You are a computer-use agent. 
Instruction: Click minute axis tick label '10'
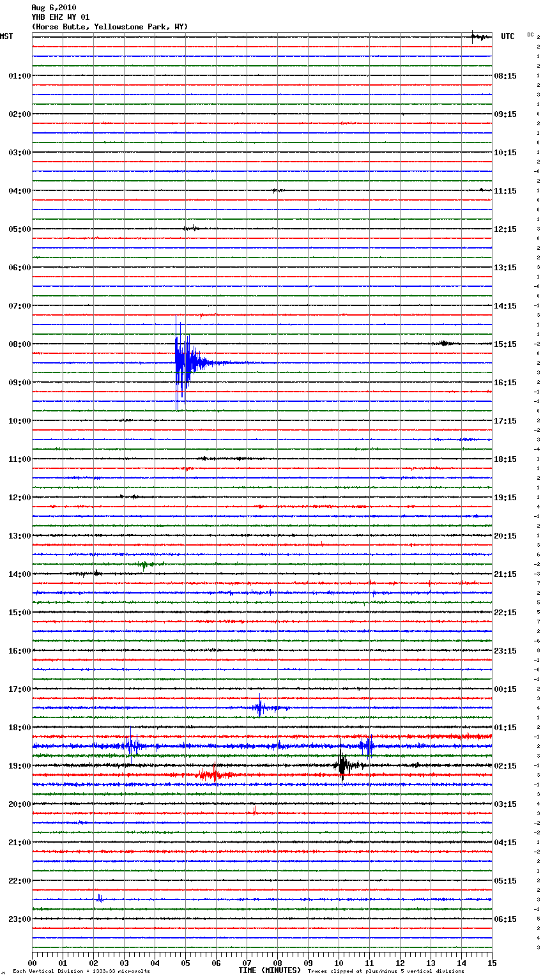(x=339, y=963)
